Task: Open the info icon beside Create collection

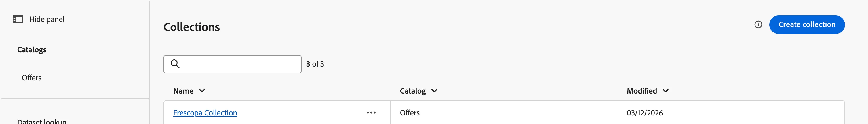Action: (758, 24)
